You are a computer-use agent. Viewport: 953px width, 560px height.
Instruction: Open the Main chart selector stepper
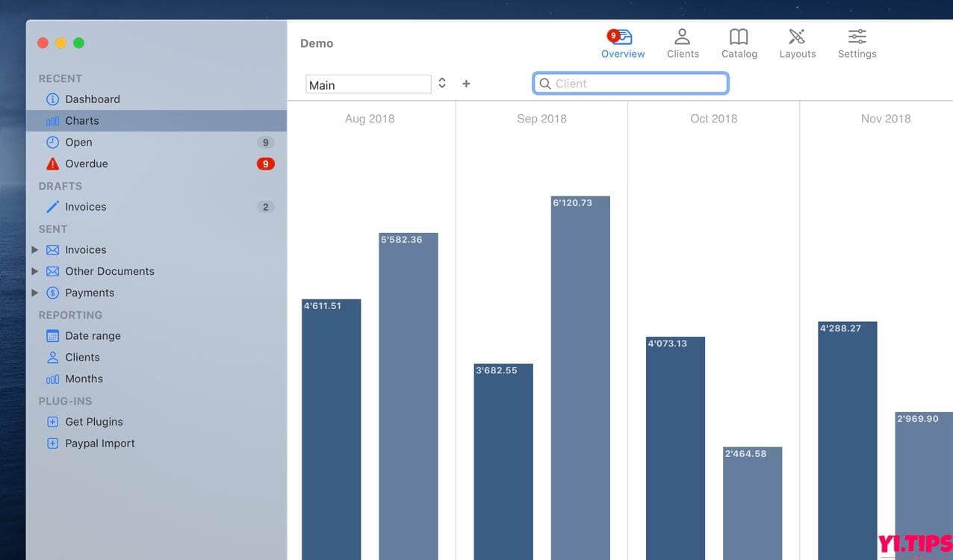tap(442, 84)
